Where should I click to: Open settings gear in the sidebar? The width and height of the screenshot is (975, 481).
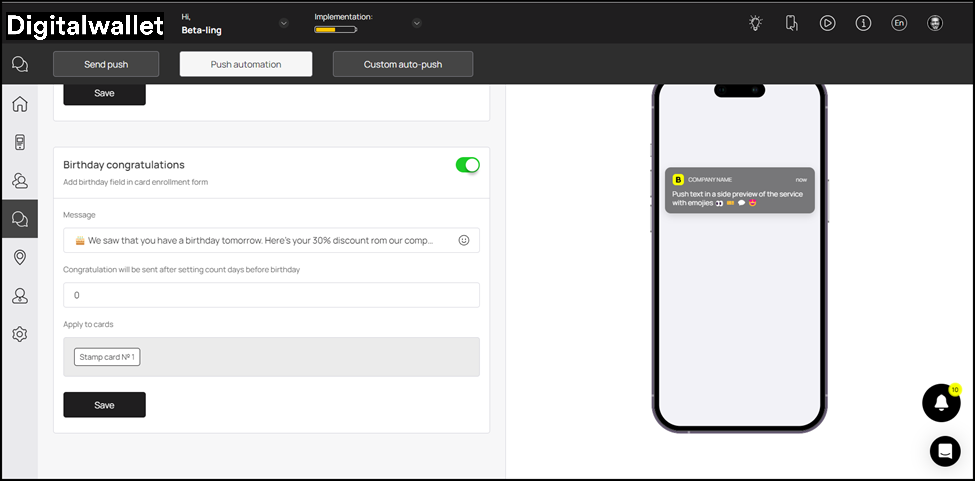coord(19,334)
